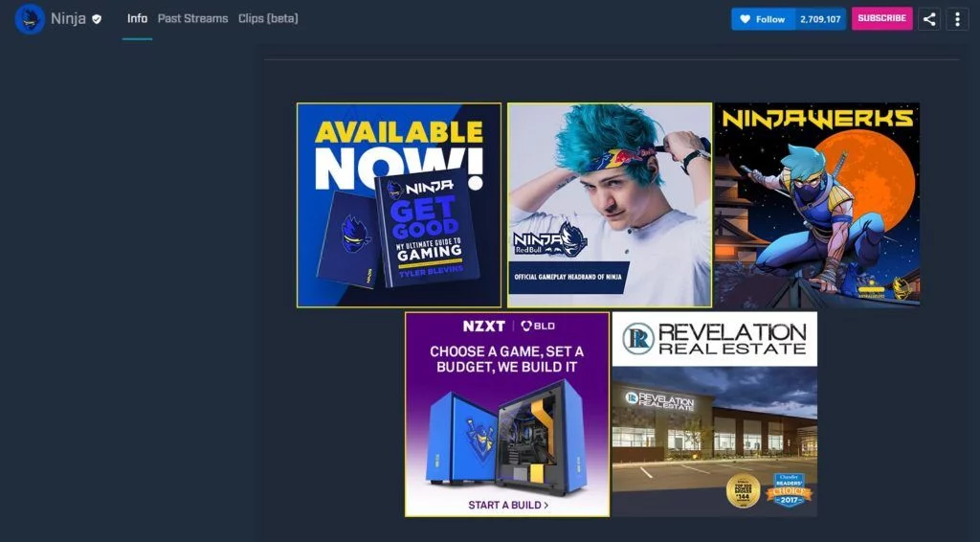Viewport: 980px width, 542px height.
Task: Click the verified badge next to Ninja
Action: tap(97, 19)
